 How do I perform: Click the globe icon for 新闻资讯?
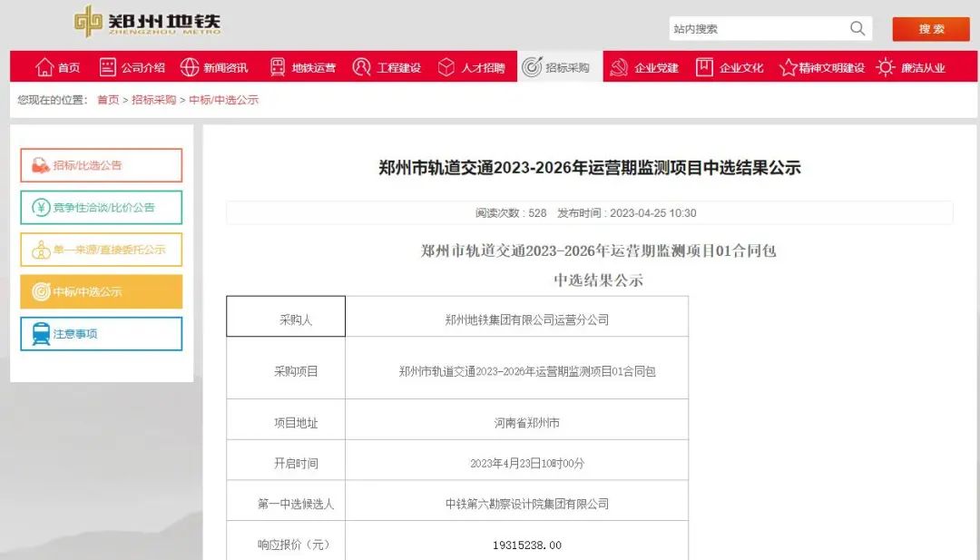[x=190, y=67]
